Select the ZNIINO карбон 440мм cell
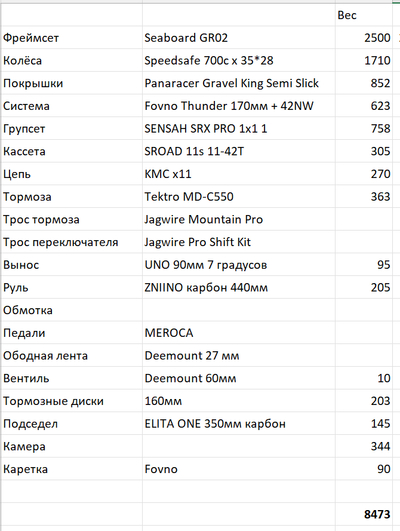This screenshot has height=531, width=400. 239,287
